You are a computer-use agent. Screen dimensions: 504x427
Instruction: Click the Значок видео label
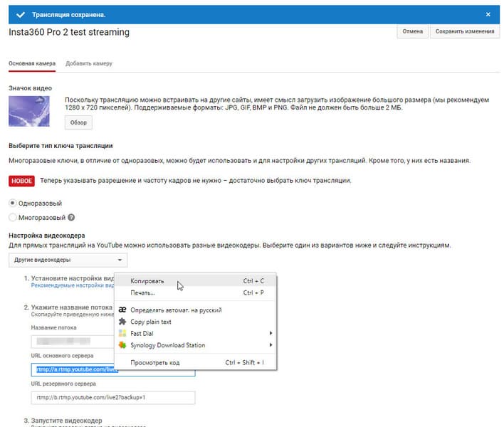pyautogui.click(x=30, y=88)
